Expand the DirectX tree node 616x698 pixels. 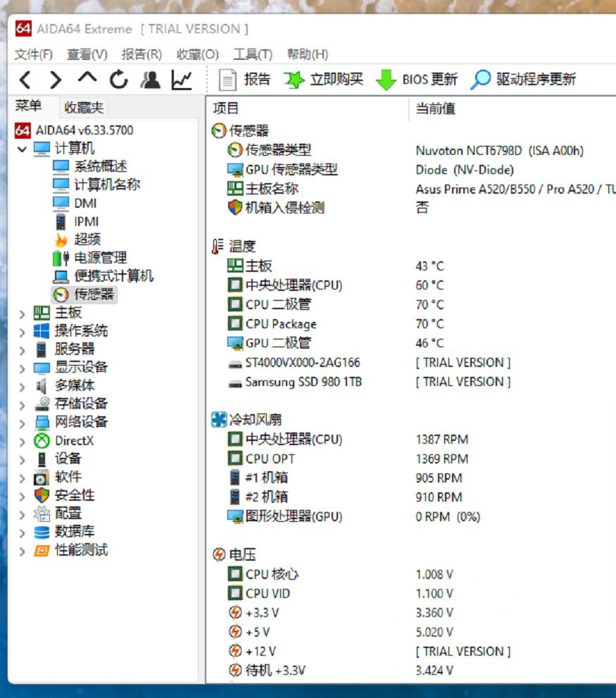[21, 440]
